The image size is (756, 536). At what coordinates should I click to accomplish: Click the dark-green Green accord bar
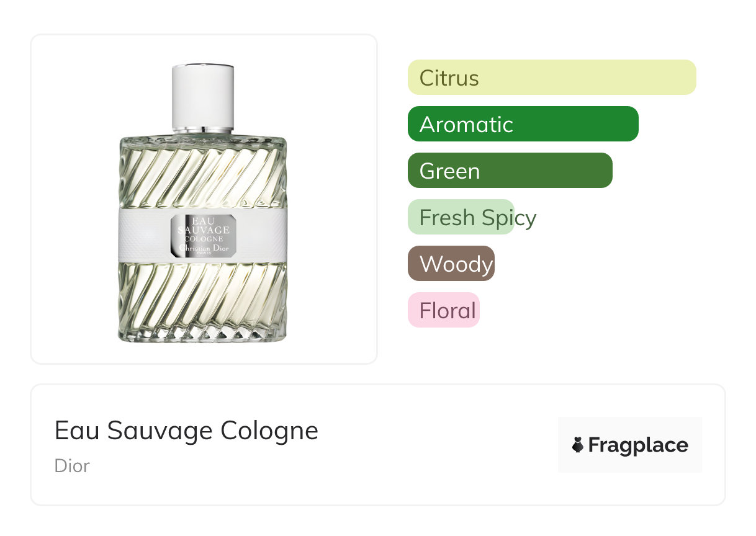510,171
